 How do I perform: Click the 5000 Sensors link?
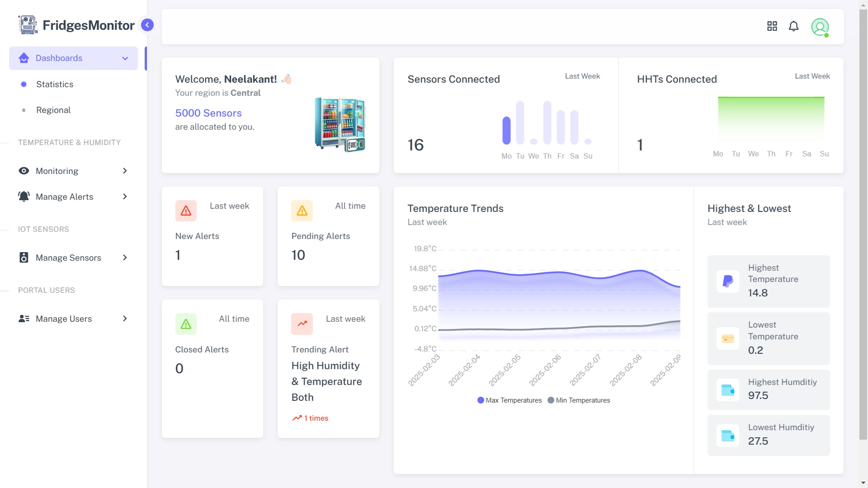(208, 113)
